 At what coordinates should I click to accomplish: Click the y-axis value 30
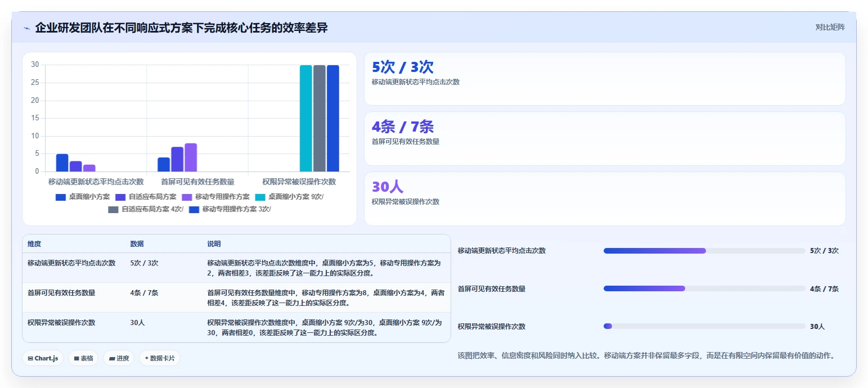pos(35,65)
